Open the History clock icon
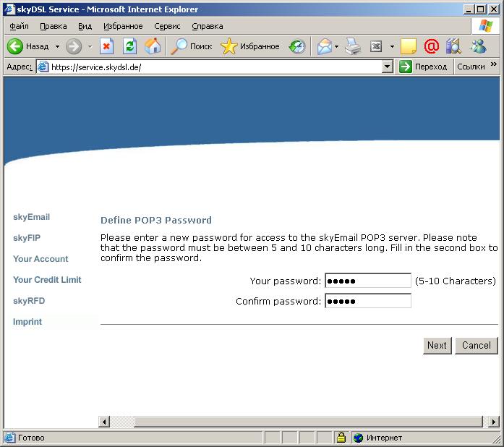This screenshot has width=504, height=447. [x=297, y=47]
